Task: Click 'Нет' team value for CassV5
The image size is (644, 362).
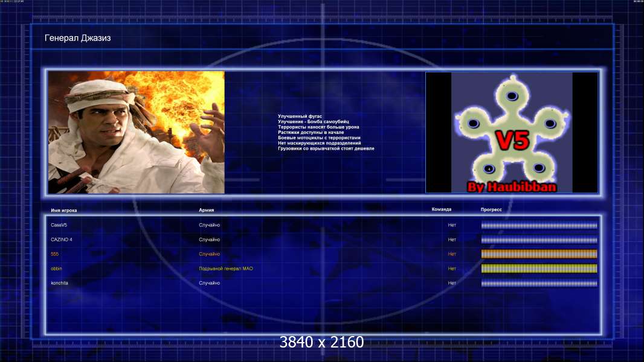Action: point(452,225)
